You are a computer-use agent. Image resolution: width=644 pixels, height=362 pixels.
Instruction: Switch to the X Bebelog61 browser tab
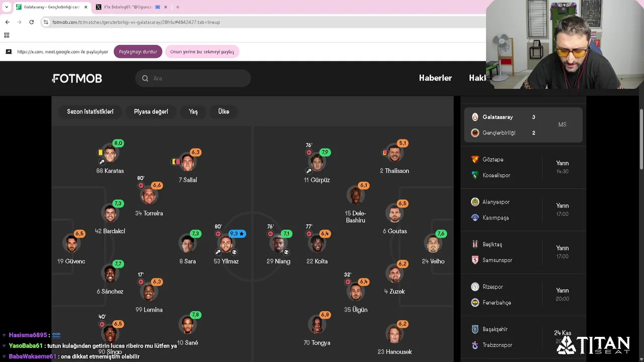coord(131,7)
